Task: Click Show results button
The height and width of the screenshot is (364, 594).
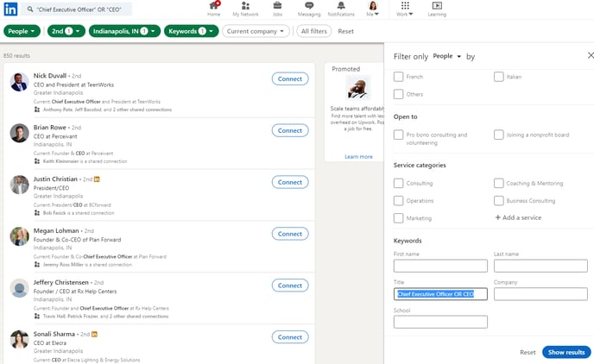Action: pos(566,352)
